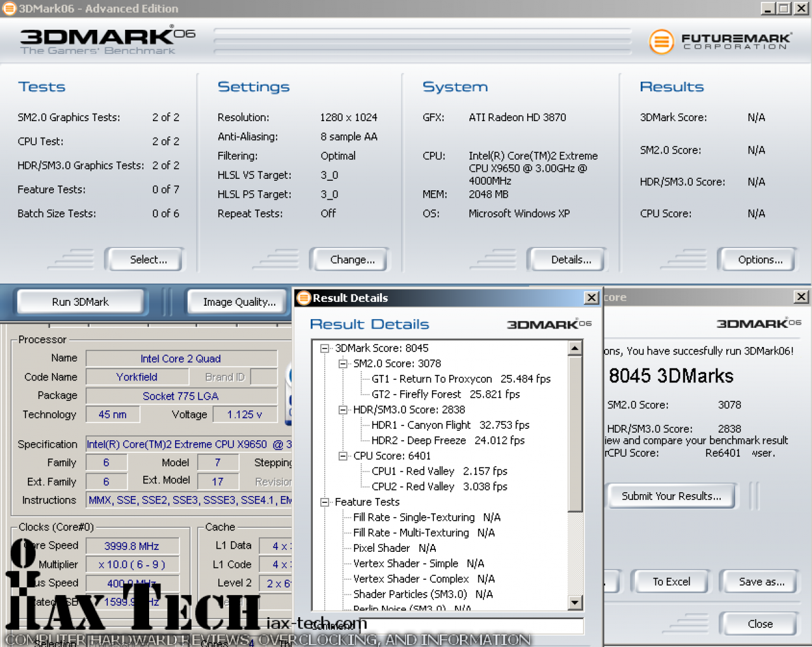Click the 8045 3DMarks score text
Screen dimensions: 812x647
671,376
